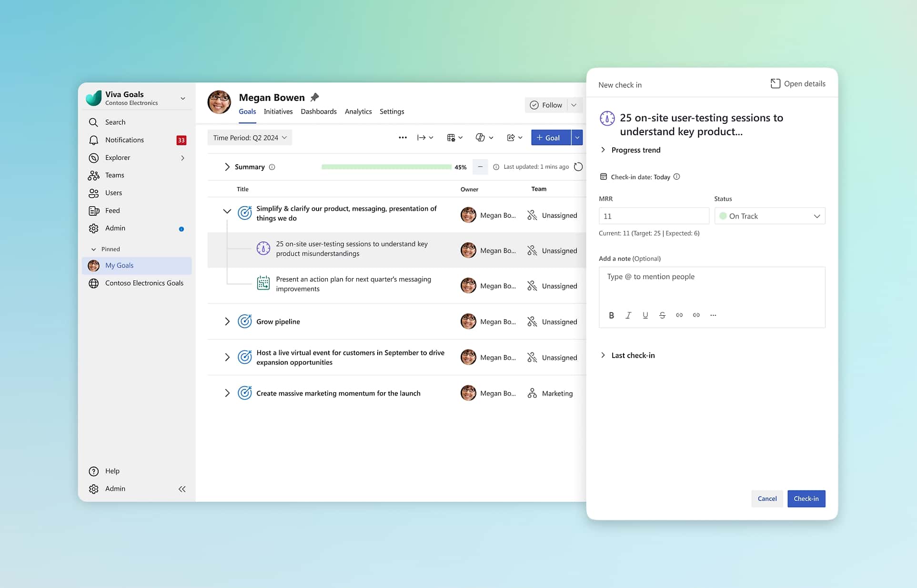The image size is (917, 588).
Task: Collapse the Simplify & clarify goal row
Action: (x=227, y=211)
